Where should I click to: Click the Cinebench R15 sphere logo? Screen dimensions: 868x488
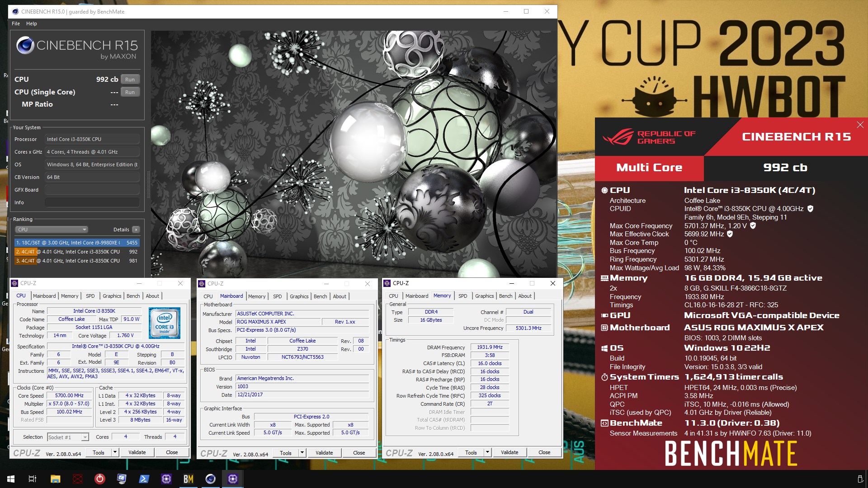tap(25, 46)
